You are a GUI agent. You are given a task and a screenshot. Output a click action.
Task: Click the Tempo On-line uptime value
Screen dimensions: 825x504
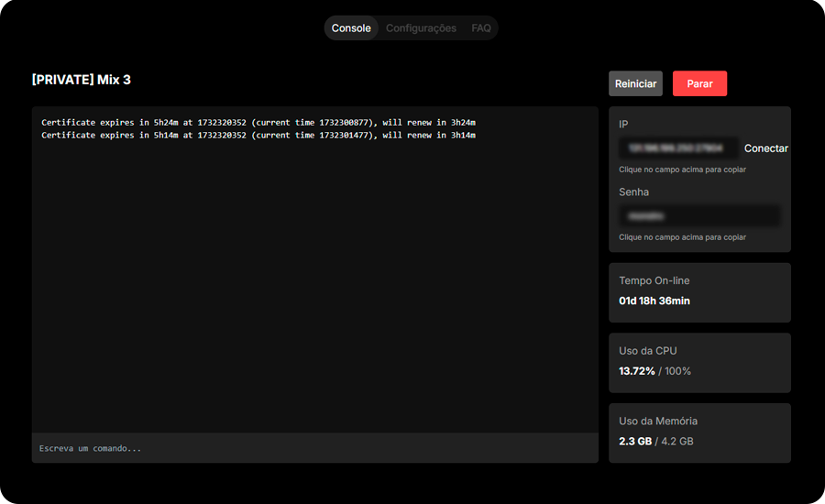click(x=654, y=301)
